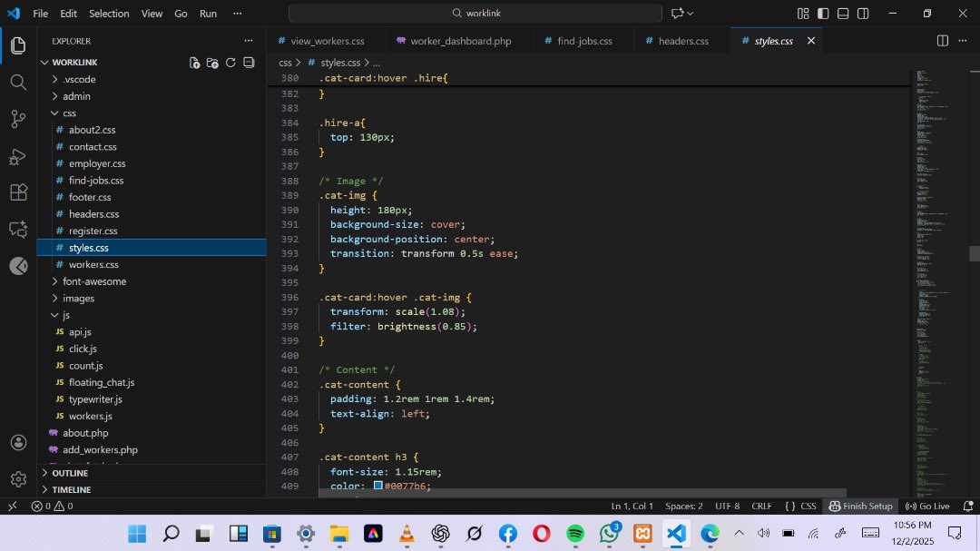Toggle the bottom panel
This screenshot has height=551, width=980.
click(x=843, y=14)
